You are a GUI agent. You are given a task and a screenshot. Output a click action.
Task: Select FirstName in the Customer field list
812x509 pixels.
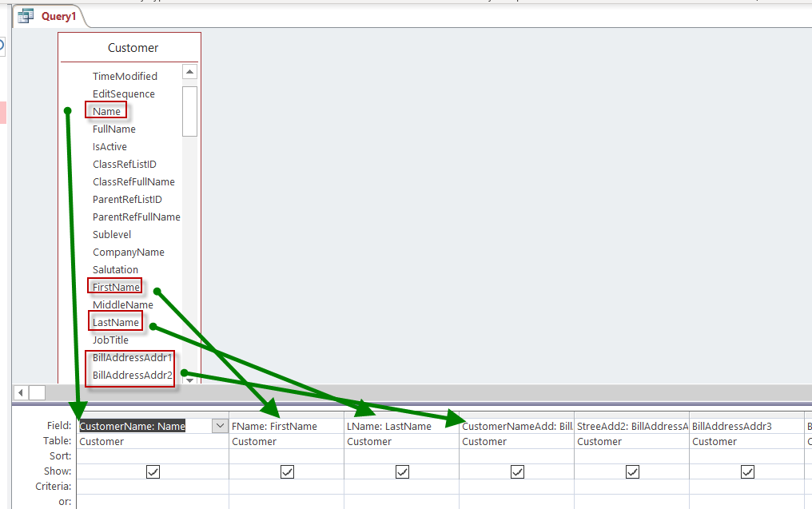click(x=116, y=287)
